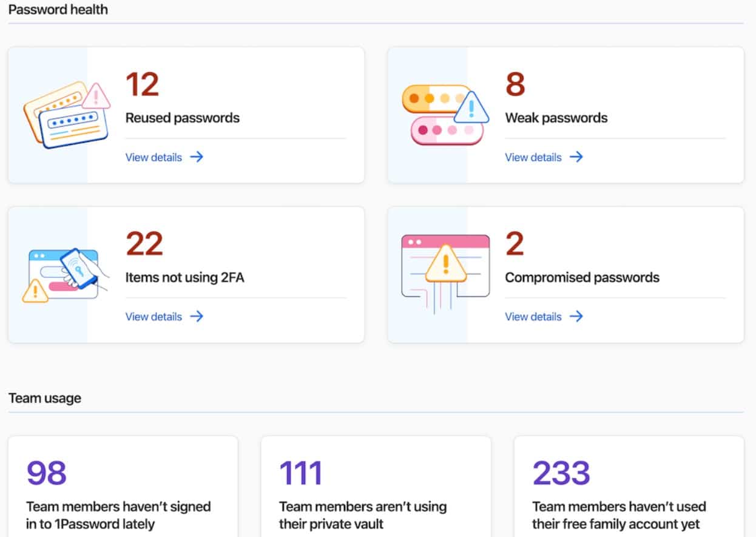Open details for the 12 Reused passwords
Image resolution: width=756 pixels, height=537 pixels.
pyautogui.click(x=154, y=157)
